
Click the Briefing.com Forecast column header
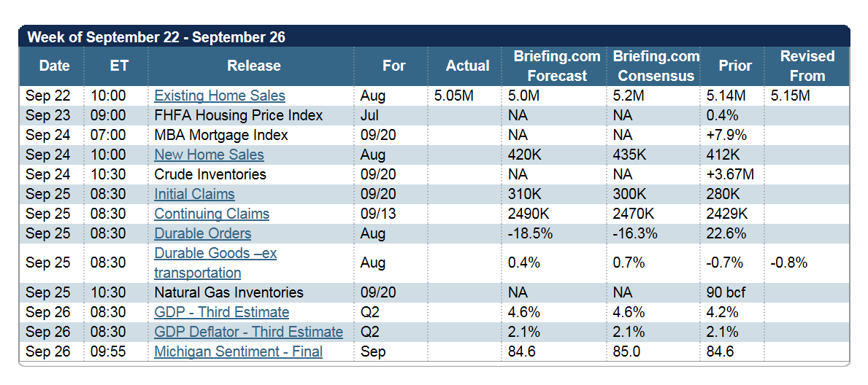pyautogui.click(x=556, y=66)
